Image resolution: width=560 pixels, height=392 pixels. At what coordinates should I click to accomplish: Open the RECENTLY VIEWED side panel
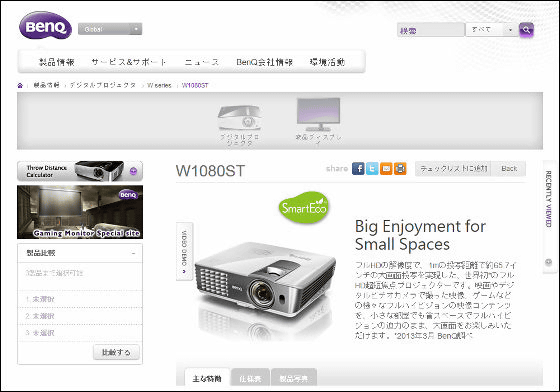click(x=548, y=199)
